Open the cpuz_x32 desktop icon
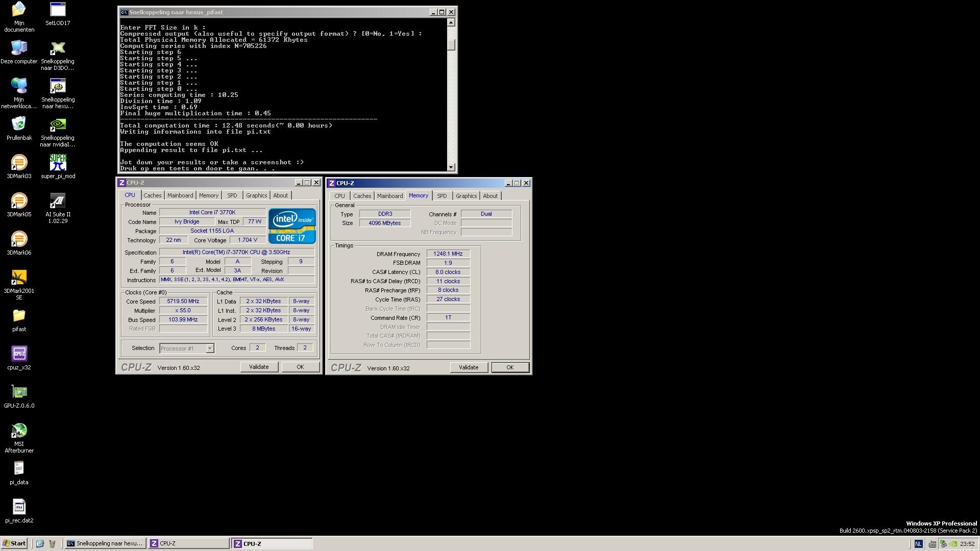This screenshot has width=980, height=551. point(19,354)
